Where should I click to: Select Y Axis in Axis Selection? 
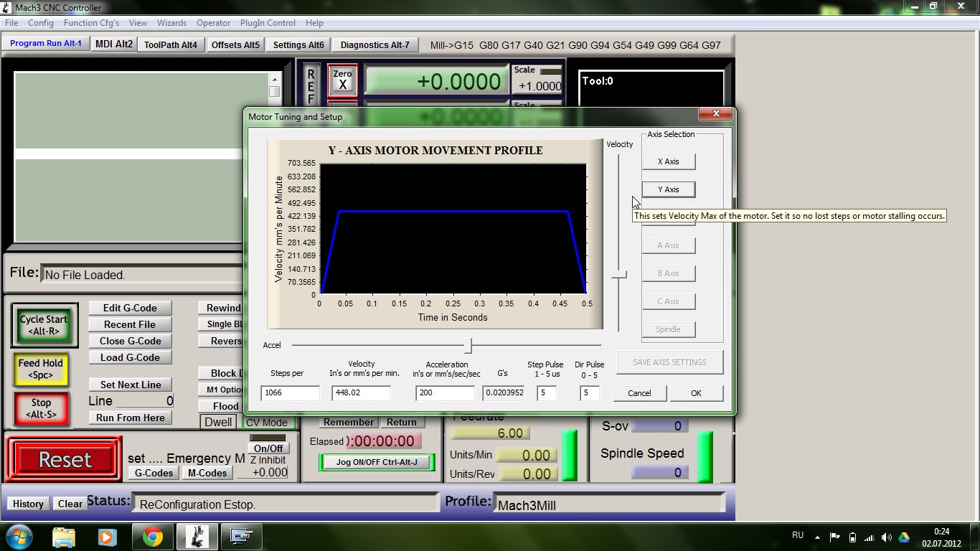(668, 189)
